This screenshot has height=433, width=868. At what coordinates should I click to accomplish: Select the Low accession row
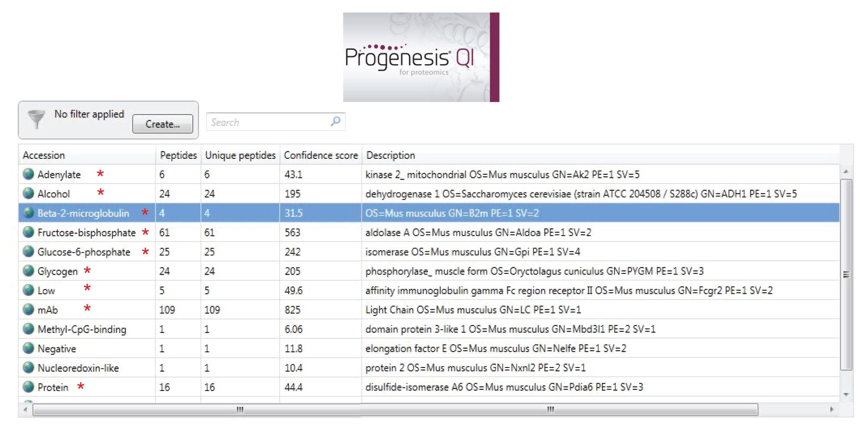tap(429, 290)
